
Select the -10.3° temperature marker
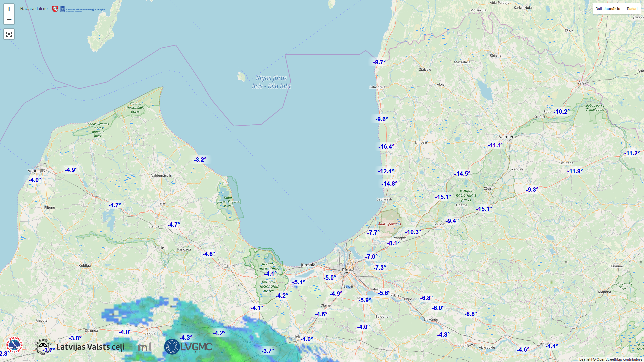pyautogui.click(x=413, y=232)
